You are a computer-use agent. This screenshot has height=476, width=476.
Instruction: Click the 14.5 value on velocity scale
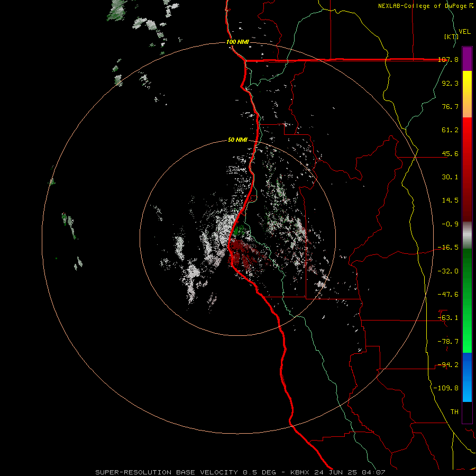click(x=450, y=200)
